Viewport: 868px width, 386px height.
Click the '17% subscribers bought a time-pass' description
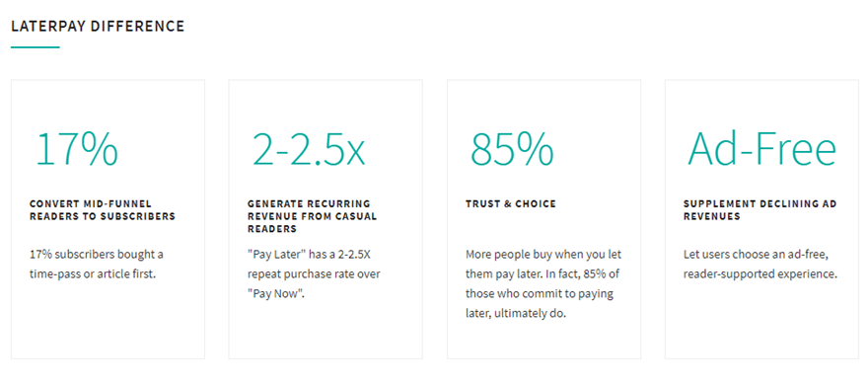tap(97, 265)
